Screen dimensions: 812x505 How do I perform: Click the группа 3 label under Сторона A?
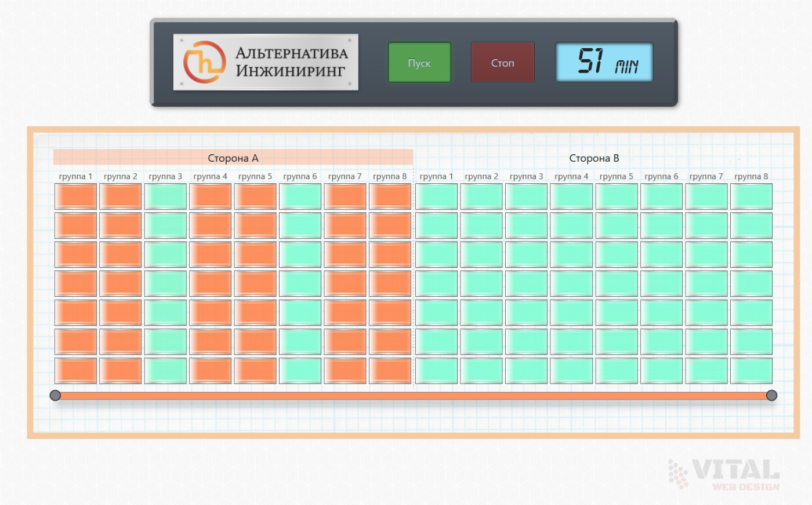[x=165, y=176]
